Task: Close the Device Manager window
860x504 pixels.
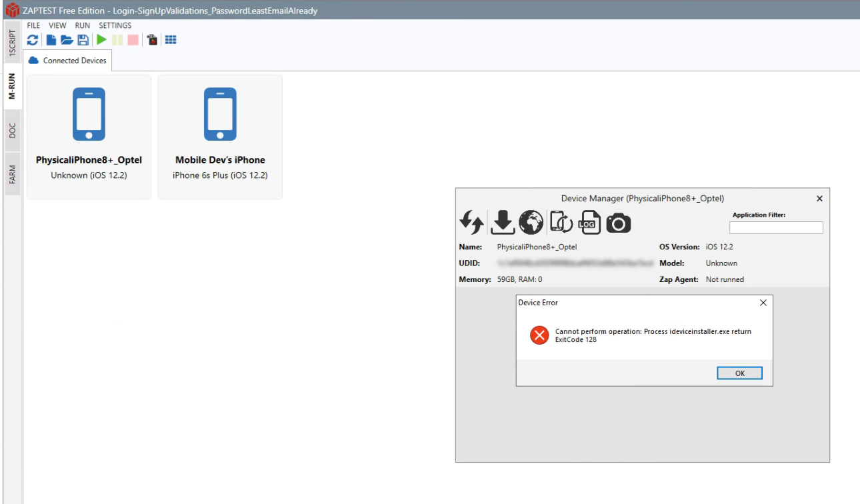Action: coord(819,199)
